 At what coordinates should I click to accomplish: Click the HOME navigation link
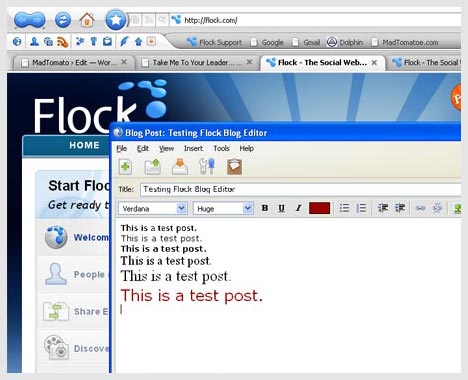click(84, 145)
